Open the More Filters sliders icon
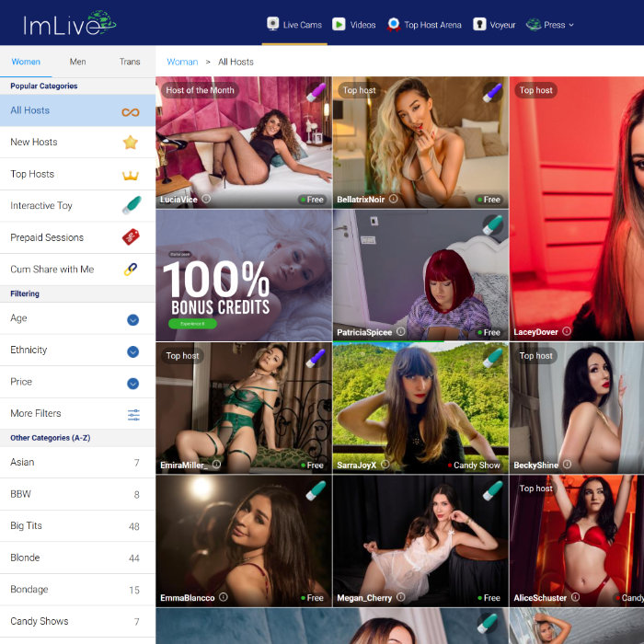 133,414
